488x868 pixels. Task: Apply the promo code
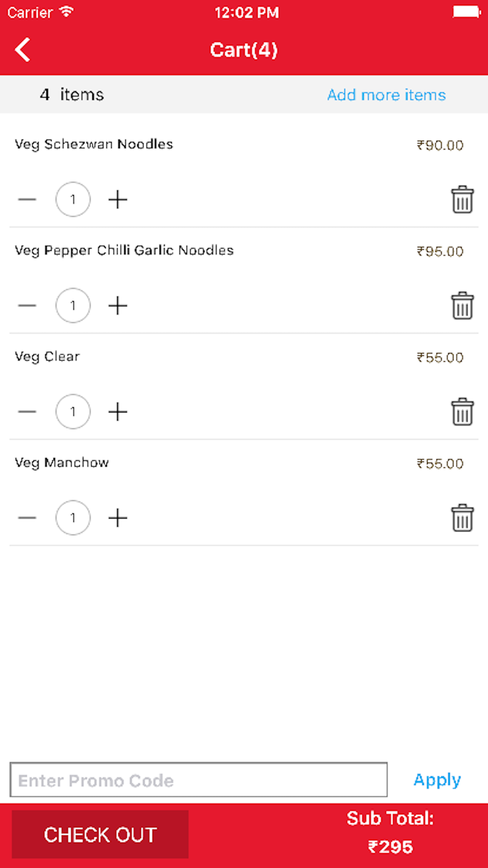point(437,780)
